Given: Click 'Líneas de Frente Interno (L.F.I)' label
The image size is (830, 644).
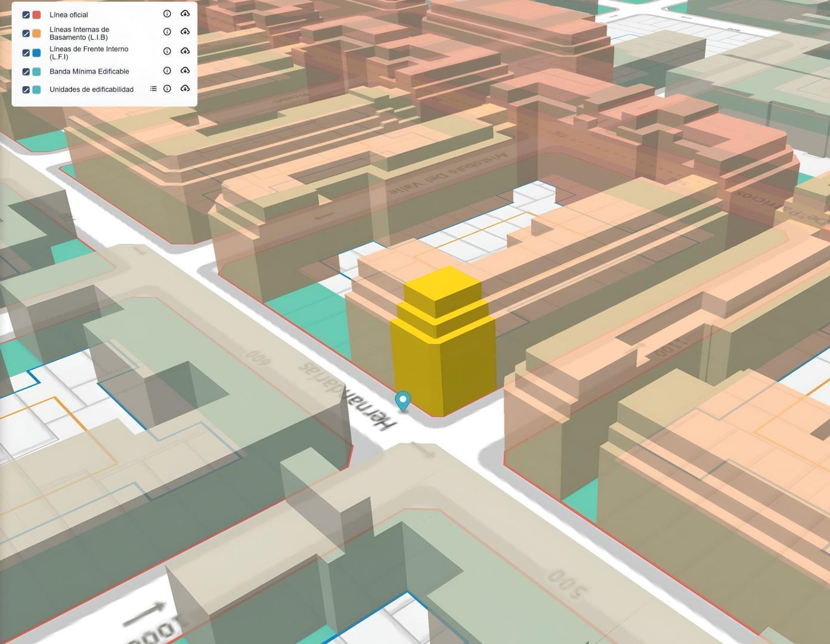Looking at the screenshot, I should 89,53.
